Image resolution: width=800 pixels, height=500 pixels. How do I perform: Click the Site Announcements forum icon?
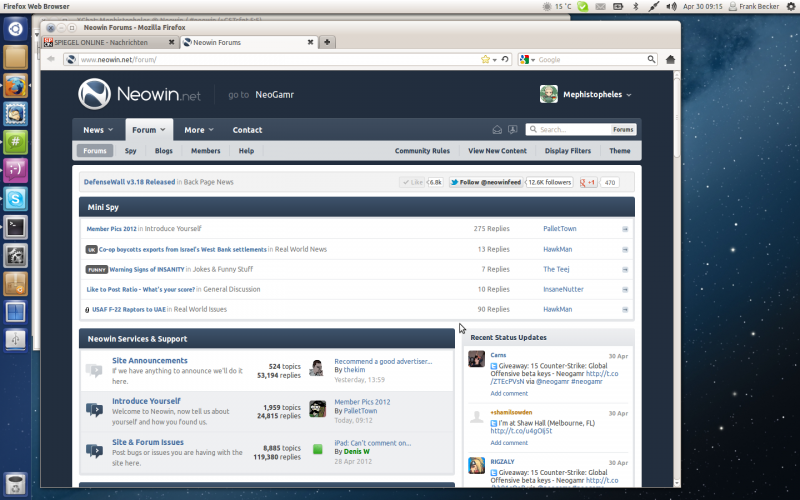click(94, 370)
